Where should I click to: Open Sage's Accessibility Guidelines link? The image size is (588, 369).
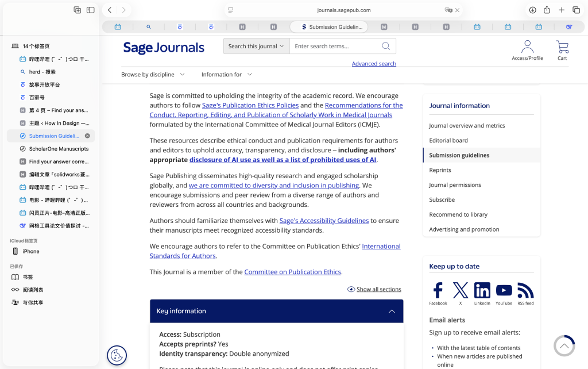[324, 221]
